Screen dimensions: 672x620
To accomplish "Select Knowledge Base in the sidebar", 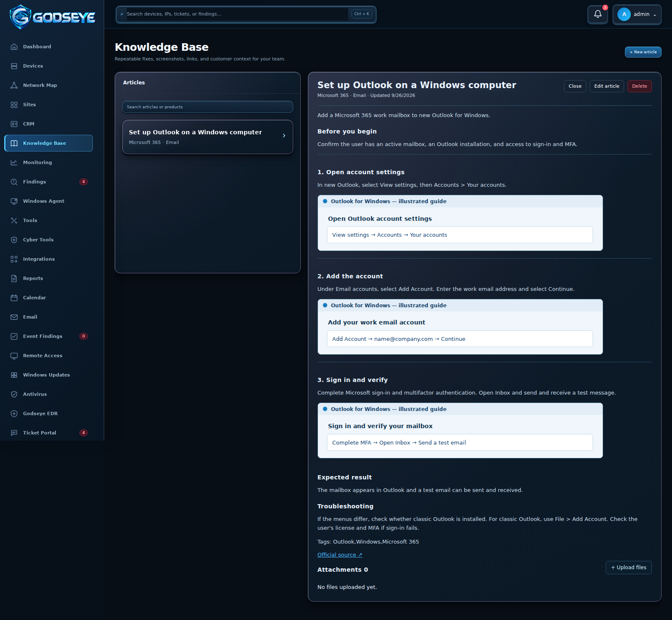I will click(48, 143).
